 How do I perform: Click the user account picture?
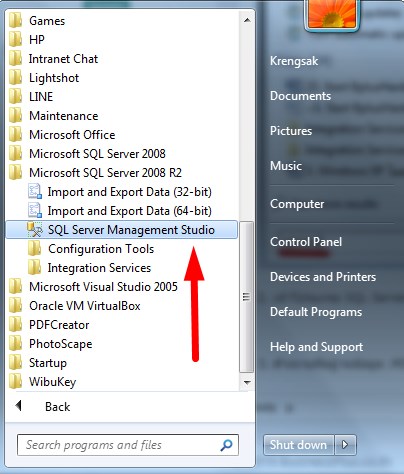pos(332,14)
